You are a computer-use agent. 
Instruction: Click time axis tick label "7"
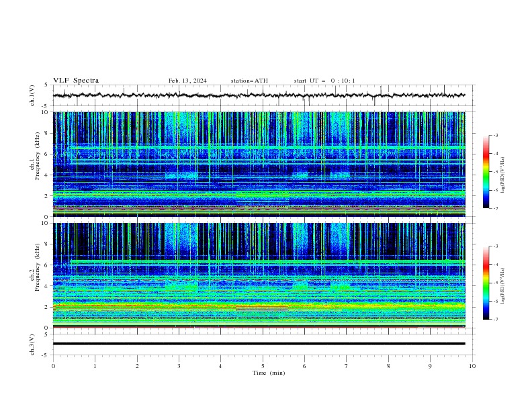[347, 366]
